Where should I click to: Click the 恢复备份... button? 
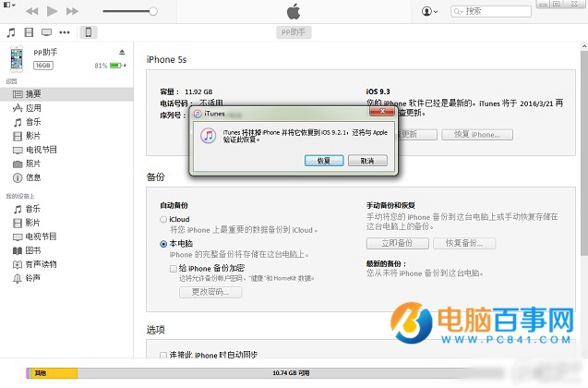click(464, 243)
